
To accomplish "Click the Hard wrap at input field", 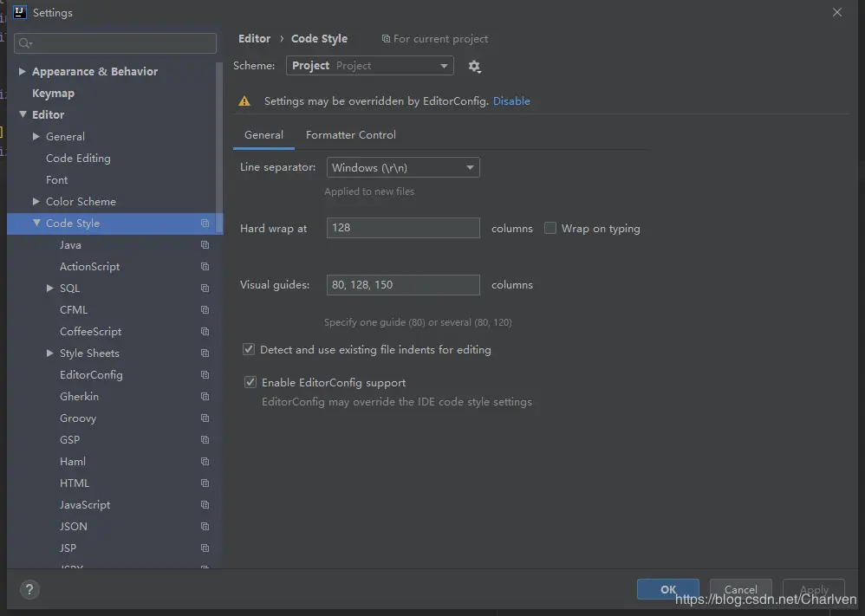I will (x=403, y=228).
